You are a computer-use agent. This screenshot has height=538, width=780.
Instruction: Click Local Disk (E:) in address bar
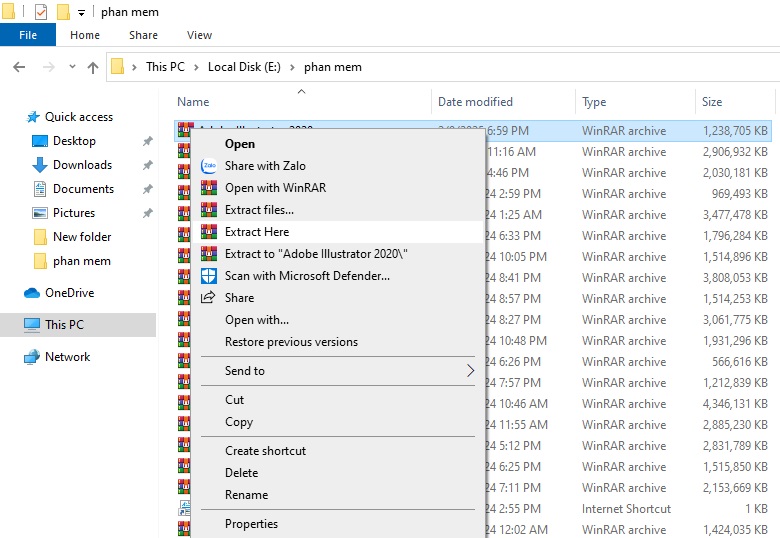pos(244,67)
